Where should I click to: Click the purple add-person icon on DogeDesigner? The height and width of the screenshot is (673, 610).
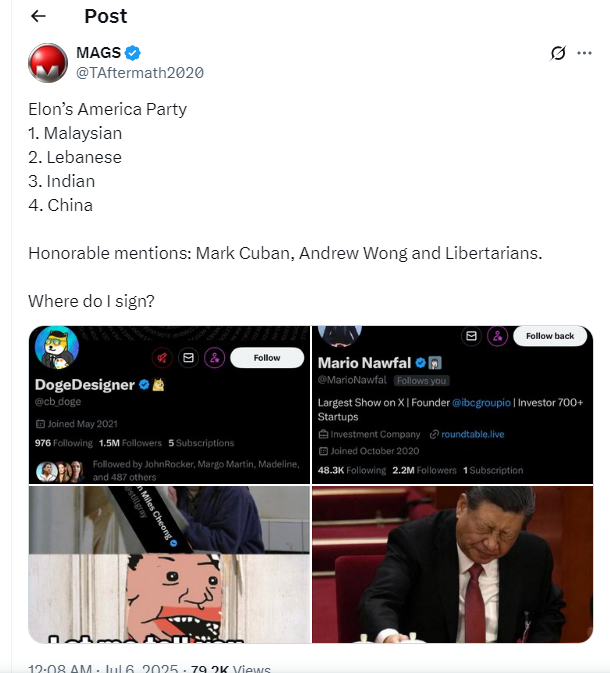[x=214, y=358]
